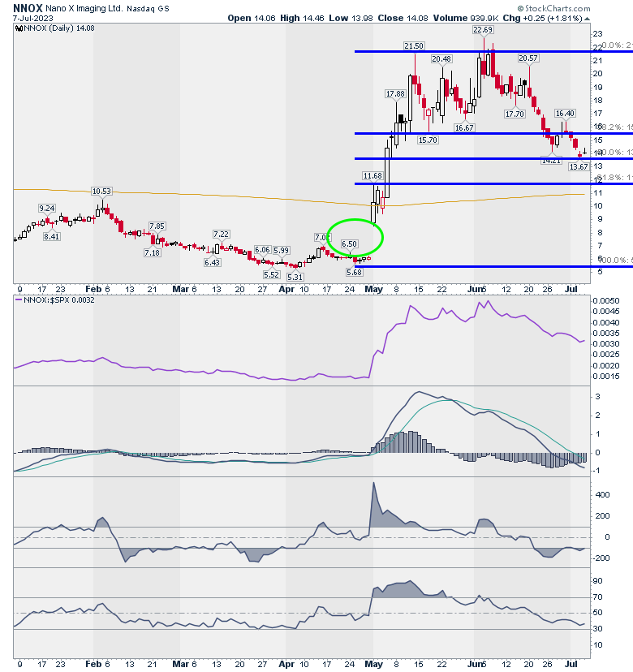Click the 20.48 price label
The image size is (633, 672).
click(x=441, y=59)
